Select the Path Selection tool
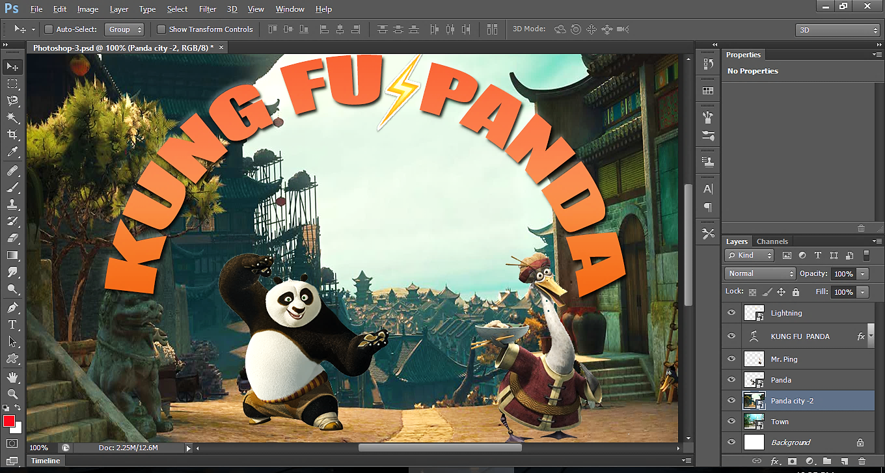886x474 pixels. 12,342
